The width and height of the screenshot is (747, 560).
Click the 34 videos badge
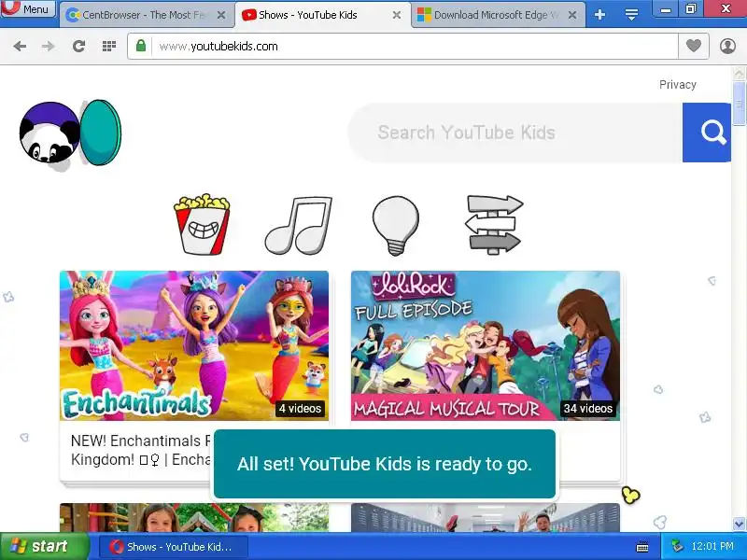tap(588, 409)
